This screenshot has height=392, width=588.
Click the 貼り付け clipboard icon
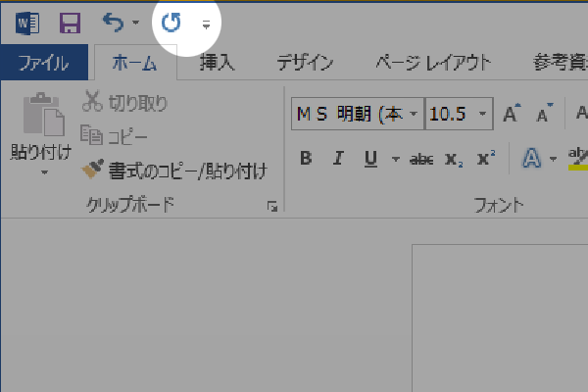click(43, 114)
